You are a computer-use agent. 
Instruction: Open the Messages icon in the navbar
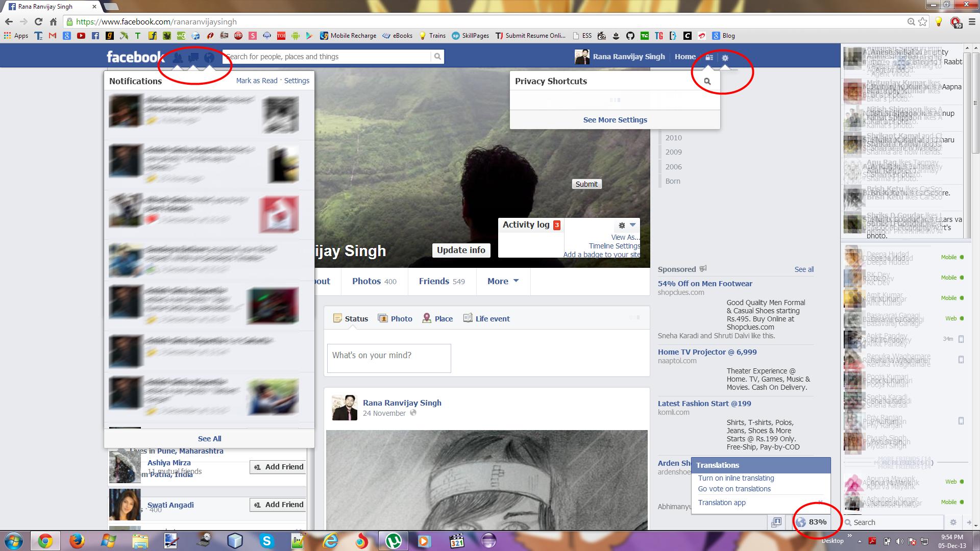193,57
